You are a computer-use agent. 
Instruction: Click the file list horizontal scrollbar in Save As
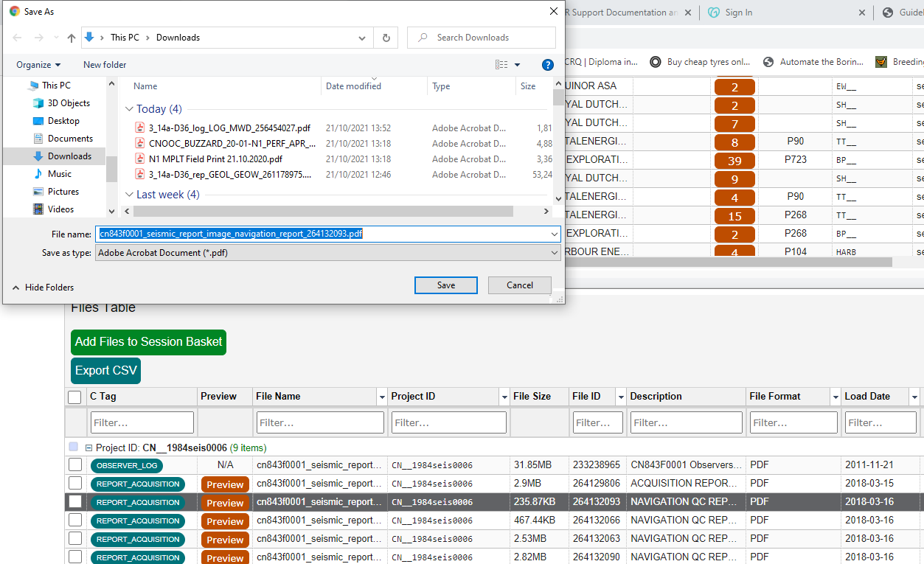pos(322,211)
